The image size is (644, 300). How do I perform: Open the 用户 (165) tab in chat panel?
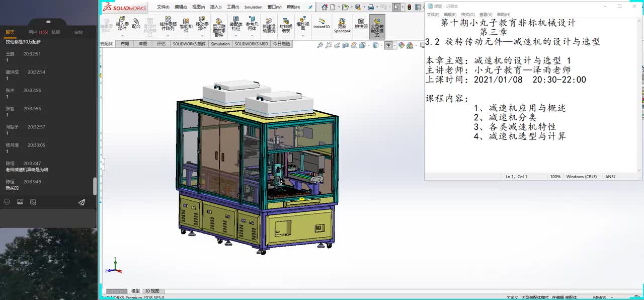(38, 32)
